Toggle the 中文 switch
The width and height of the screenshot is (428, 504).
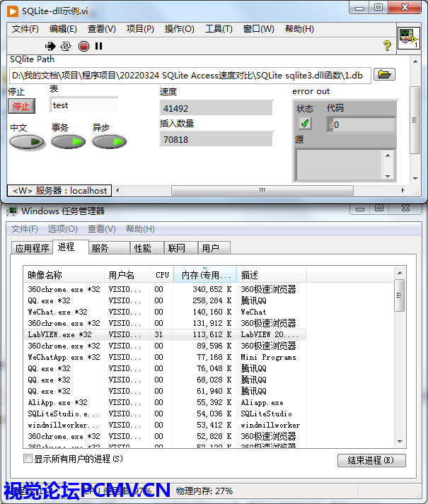(x=28, y=142)
